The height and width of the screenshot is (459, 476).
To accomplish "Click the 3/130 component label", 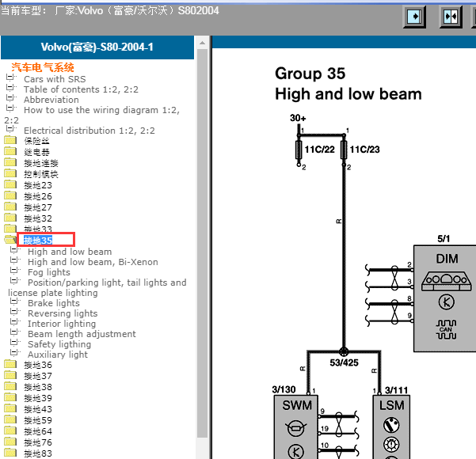I will [284, 389].
